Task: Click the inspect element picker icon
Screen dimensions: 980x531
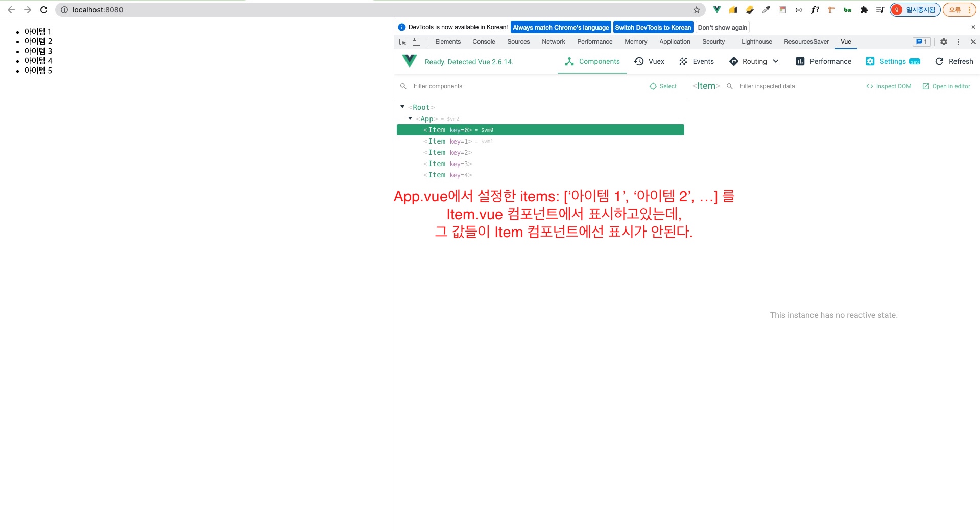Action: 402,42
